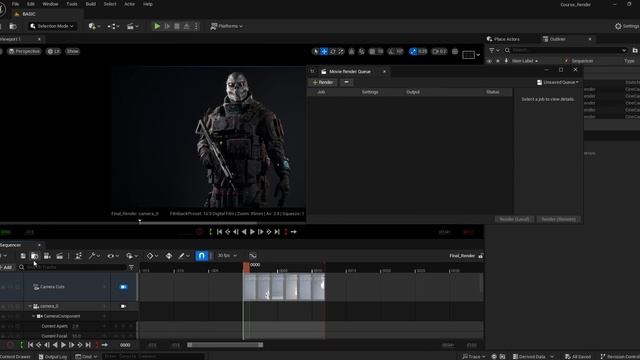The image size is (640, 360).
Task: Click the skip frame icon next to Play
Action: 167,26
